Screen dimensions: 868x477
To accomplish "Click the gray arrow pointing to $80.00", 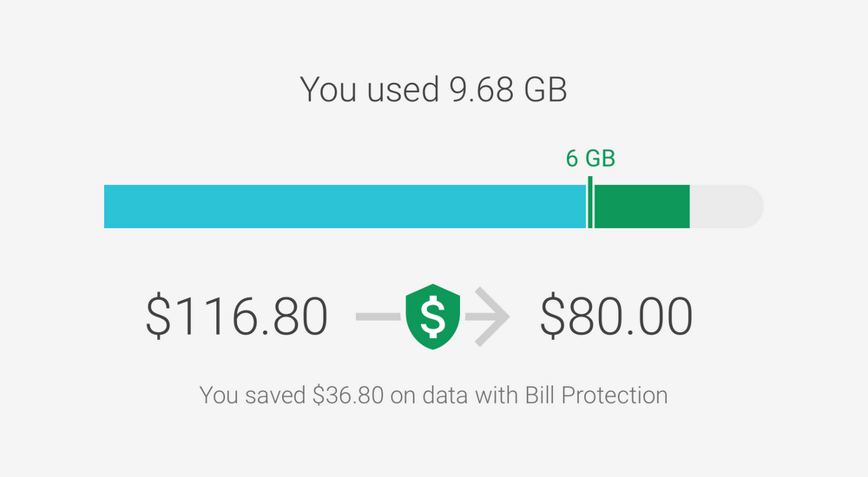I will tap(488, 317).
